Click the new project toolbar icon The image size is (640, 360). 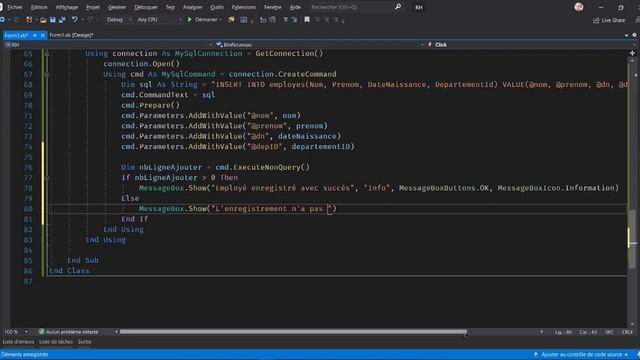coord(29,20)
